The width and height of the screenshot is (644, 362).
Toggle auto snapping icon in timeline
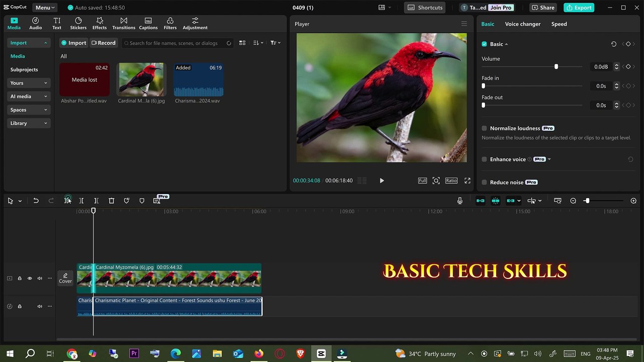[496, 201]
